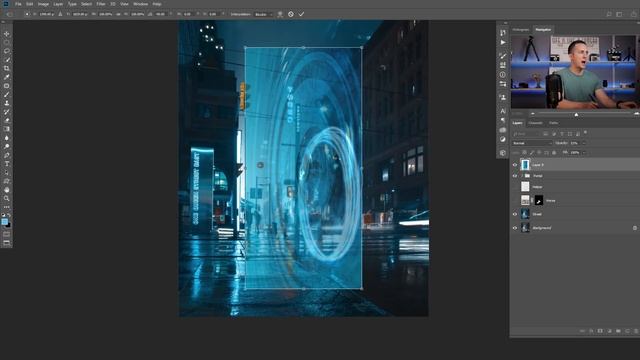
Task: Open the Edit Toolbar ellipsis
Action: [x=7, y=207]
